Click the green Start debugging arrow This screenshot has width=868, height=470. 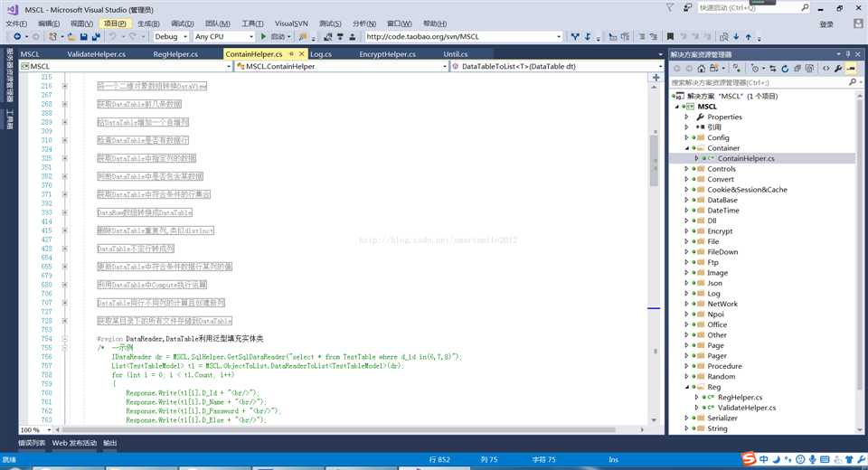click(263, 36)
